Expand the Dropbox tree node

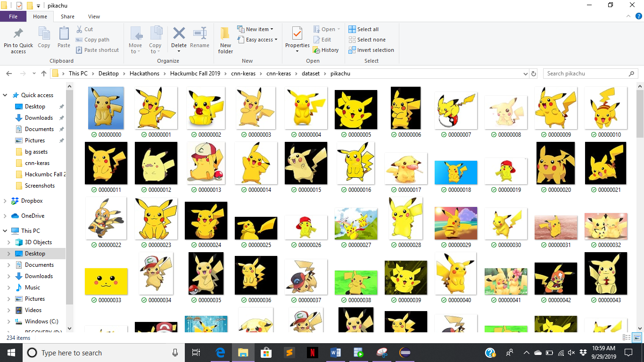pos(5,201)
